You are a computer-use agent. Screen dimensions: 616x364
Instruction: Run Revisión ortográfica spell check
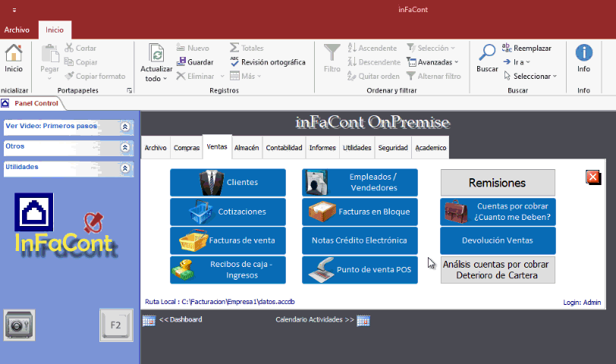(268, 62)
